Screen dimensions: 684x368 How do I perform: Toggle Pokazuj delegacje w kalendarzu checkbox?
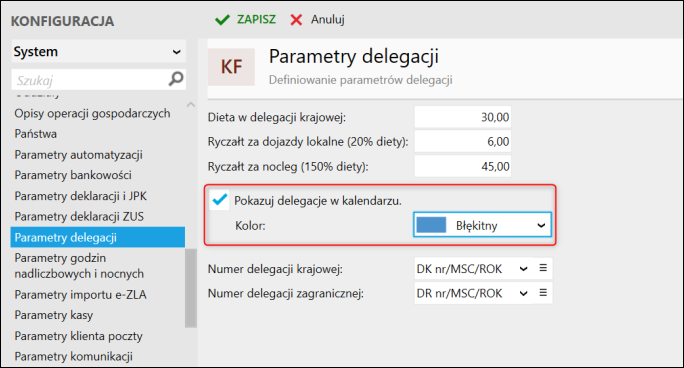click(x=219, y=200)
